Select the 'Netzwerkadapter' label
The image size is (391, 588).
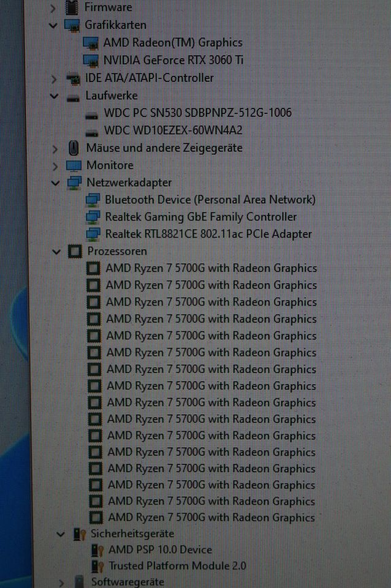(129, 183)
